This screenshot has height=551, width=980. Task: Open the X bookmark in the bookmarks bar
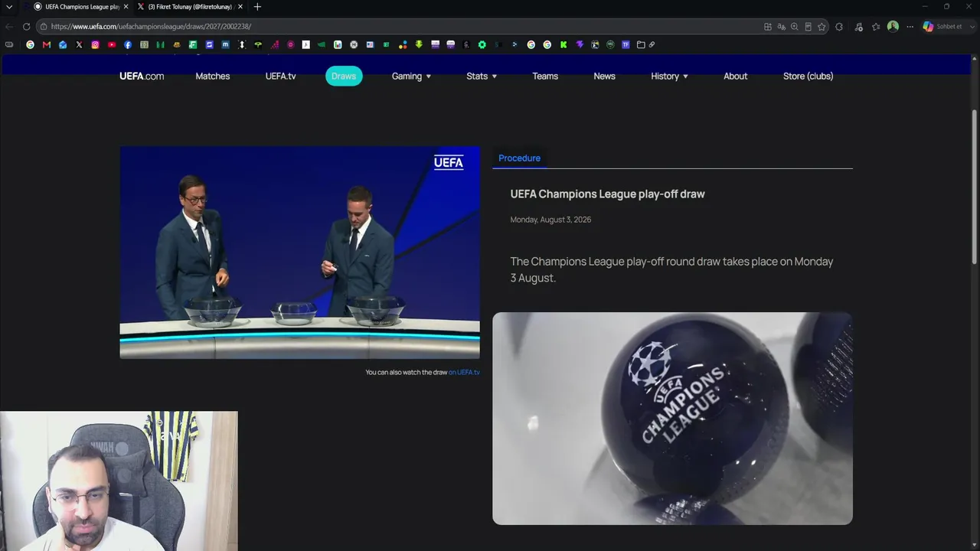tap(79, 44)
